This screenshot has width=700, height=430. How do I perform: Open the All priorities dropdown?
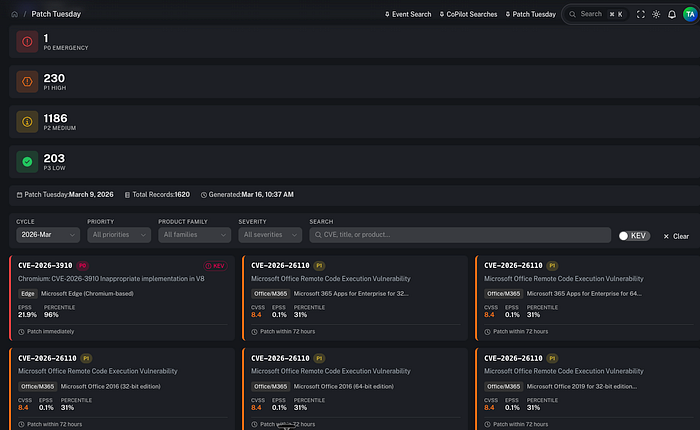click(x=119, y=235)
